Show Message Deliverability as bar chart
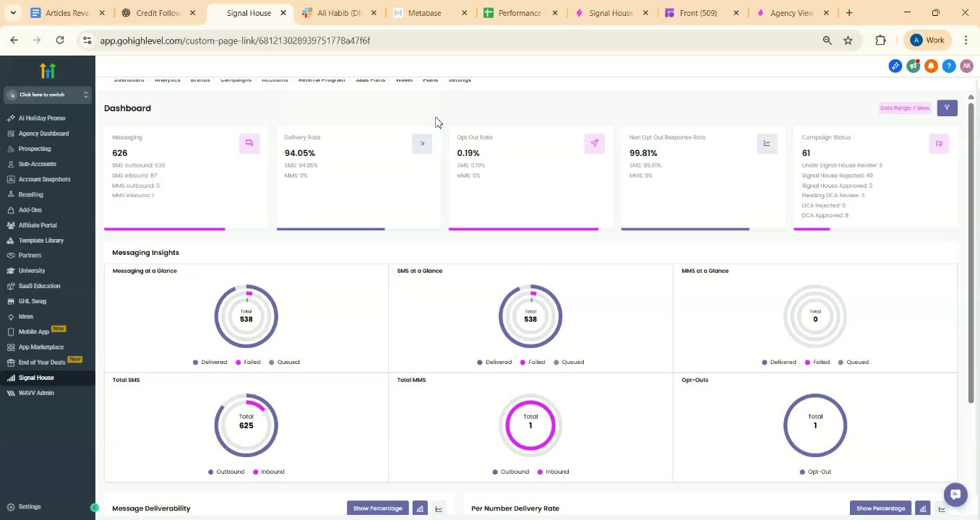This screenshot has height=520, width=980. [419, 508]
